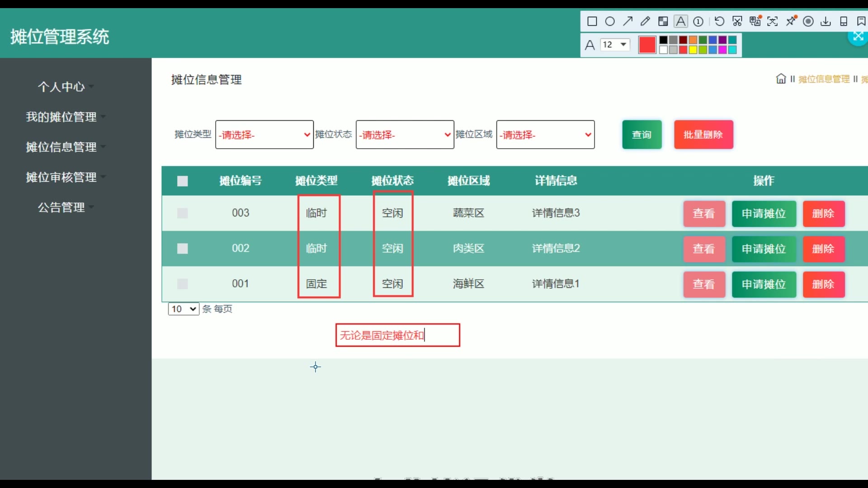This screenshot has width=868, height=488.
Task: Check the select-all header checkbox
Action: coord(182,181)
